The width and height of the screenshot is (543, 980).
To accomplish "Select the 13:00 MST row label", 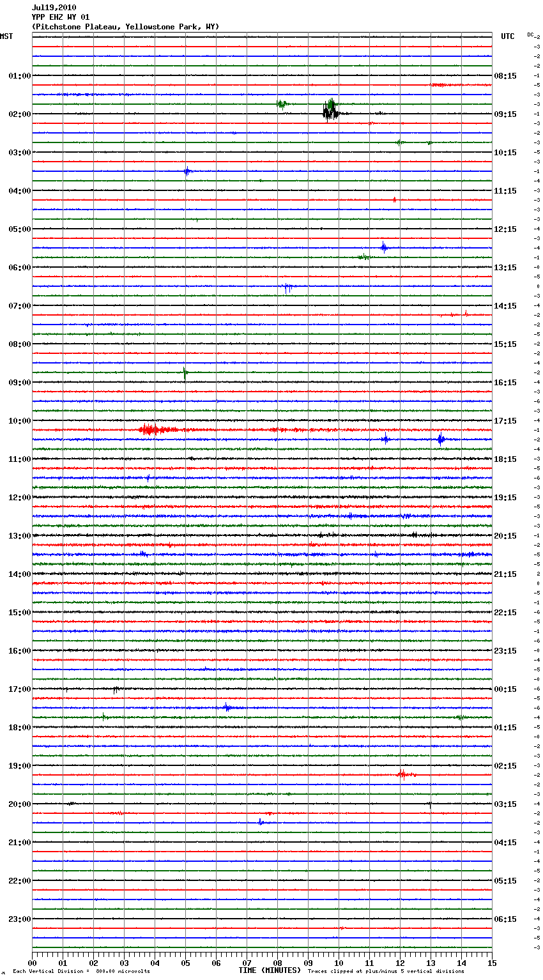I will coord(19,536).
